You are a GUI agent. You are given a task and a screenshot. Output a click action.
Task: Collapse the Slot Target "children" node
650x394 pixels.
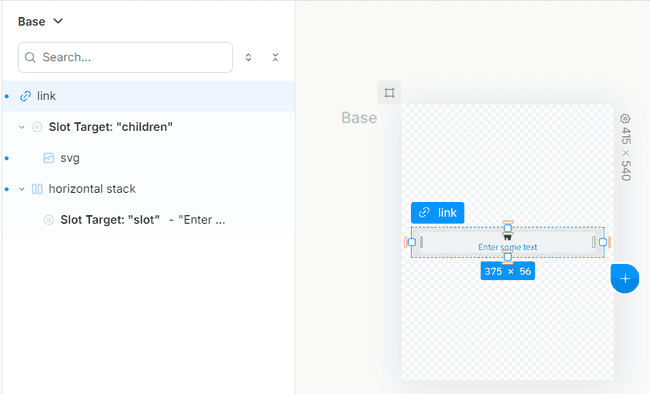pos(22,127)
